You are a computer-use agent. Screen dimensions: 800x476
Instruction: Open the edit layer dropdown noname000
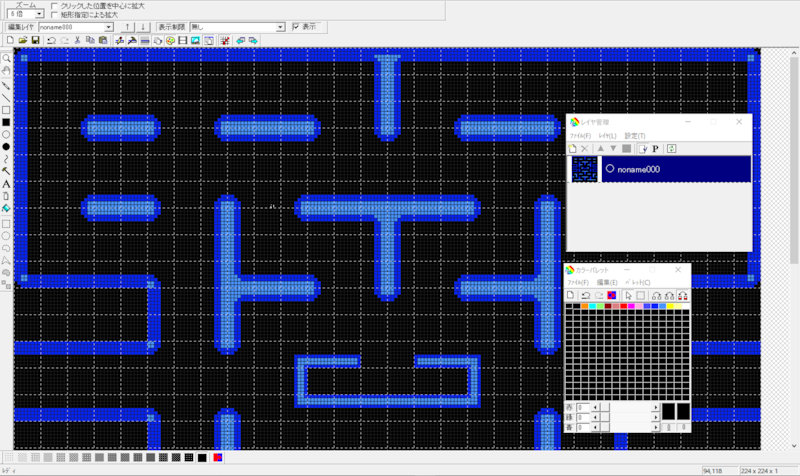[109, 27]
